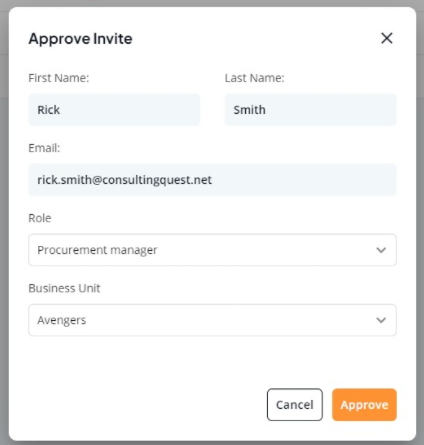Screen dimensions: 424x445
Task: Click the Approve Invite dialog heading
Action: tap(80, 39)
